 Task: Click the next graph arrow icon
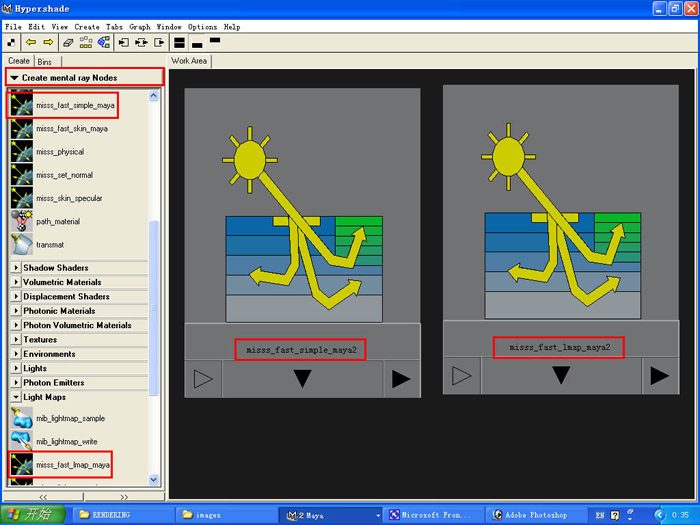48,42
